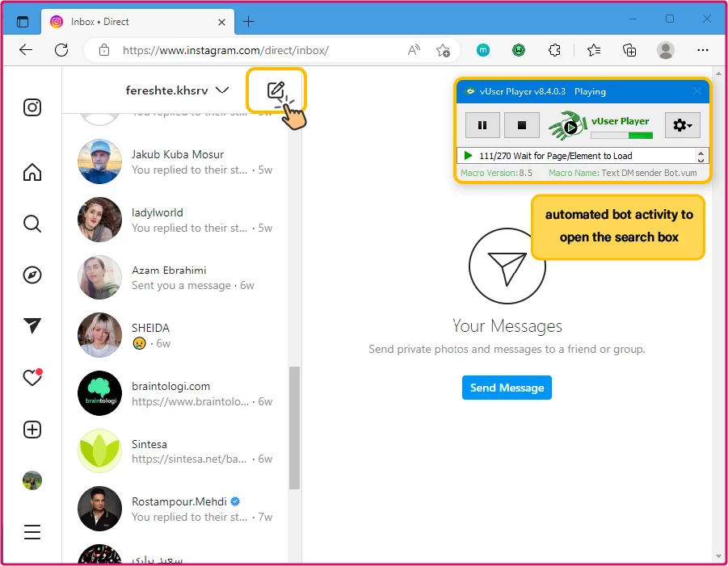The height and width of the screenshot is (566, 728).
Task: Close the vUser Player window
Action: click(697, 91)
